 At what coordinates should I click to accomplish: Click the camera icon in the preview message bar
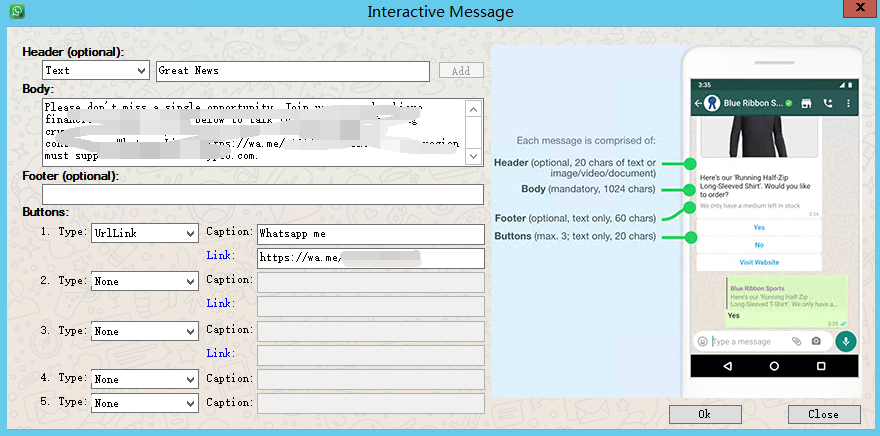pos(816,341)
